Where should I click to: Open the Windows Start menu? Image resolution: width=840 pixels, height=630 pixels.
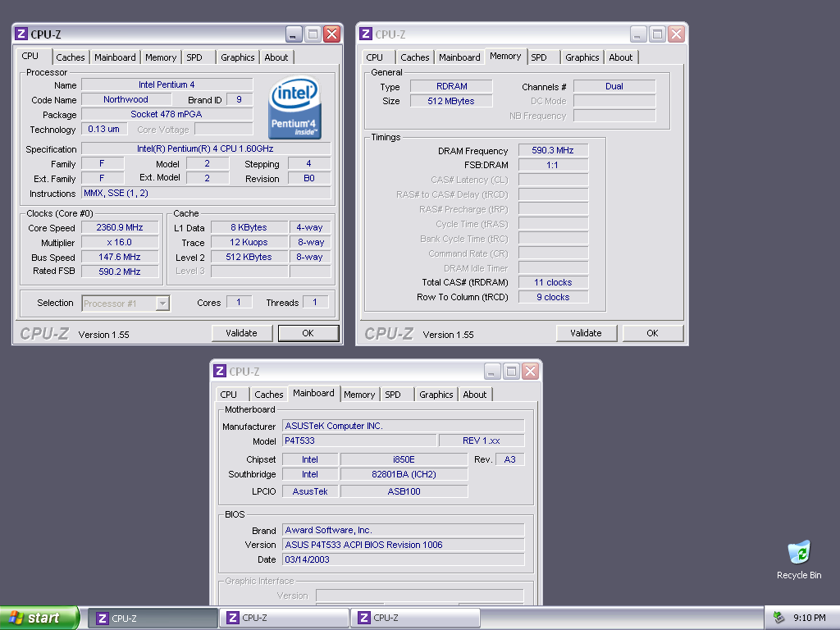point(39,618)
